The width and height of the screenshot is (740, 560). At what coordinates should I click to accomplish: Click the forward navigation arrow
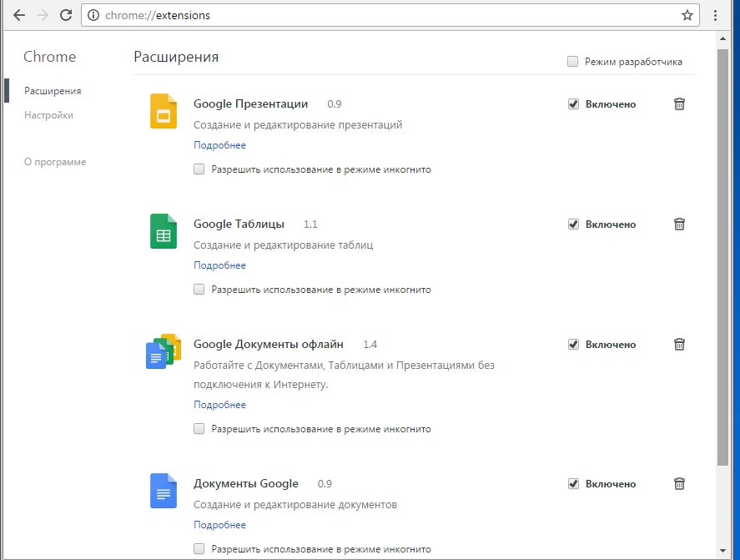pos(43,15)
